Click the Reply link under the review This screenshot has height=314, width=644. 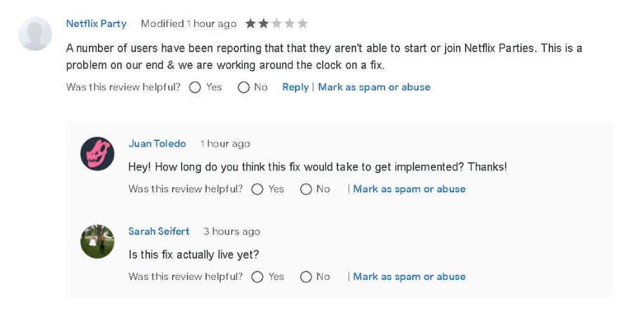pyautogui.click(x=295, y=87)
